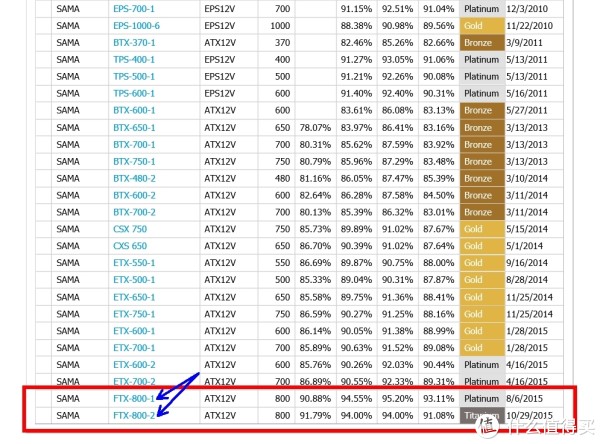
Task: Click the 90.44% value in ETX-600-2 row
Action: 439,365
